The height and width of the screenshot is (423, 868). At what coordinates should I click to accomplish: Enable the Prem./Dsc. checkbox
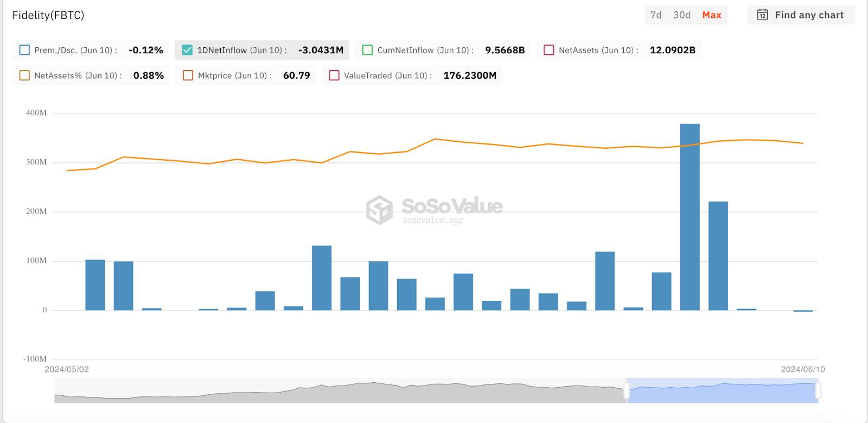point(24,50)
